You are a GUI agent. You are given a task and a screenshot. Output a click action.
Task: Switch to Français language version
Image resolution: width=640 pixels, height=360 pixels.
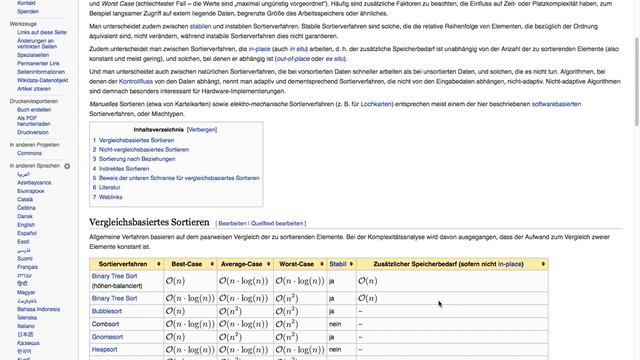pos(27,267)
